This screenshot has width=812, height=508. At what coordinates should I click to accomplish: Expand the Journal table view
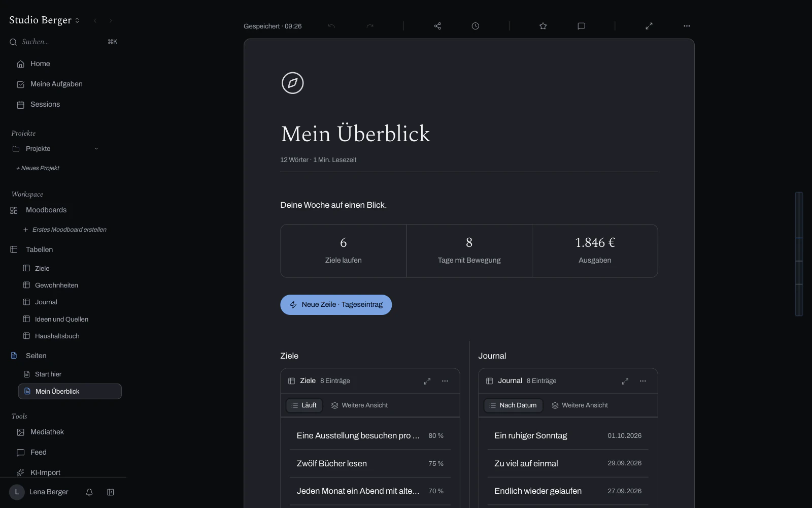coord(625,381)
